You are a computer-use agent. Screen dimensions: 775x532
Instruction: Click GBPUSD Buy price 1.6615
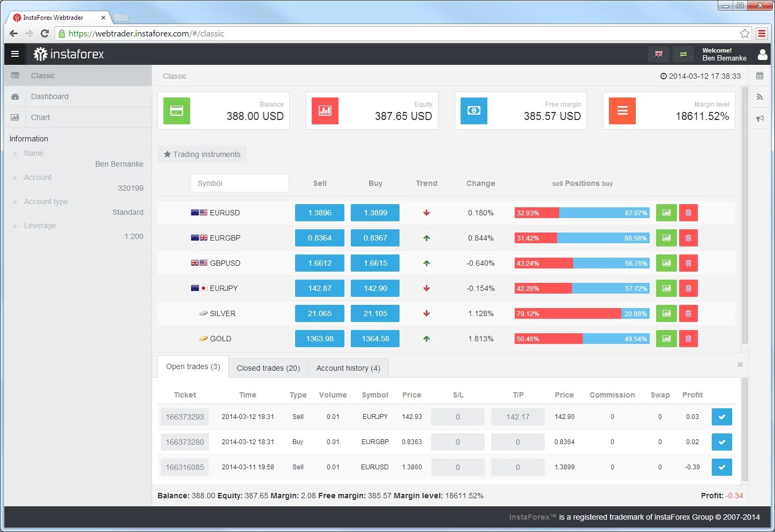pyautogui.click(x=375, y=263)
